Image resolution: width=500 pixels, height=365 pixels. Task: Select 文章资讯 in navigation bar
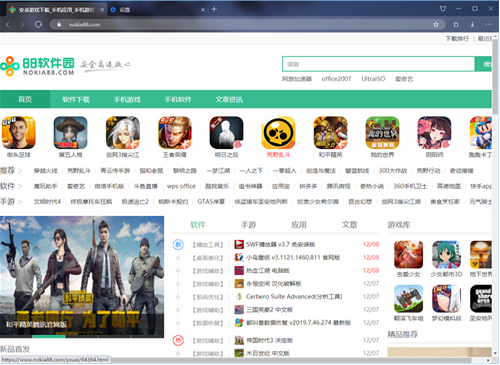coord(229,99)
